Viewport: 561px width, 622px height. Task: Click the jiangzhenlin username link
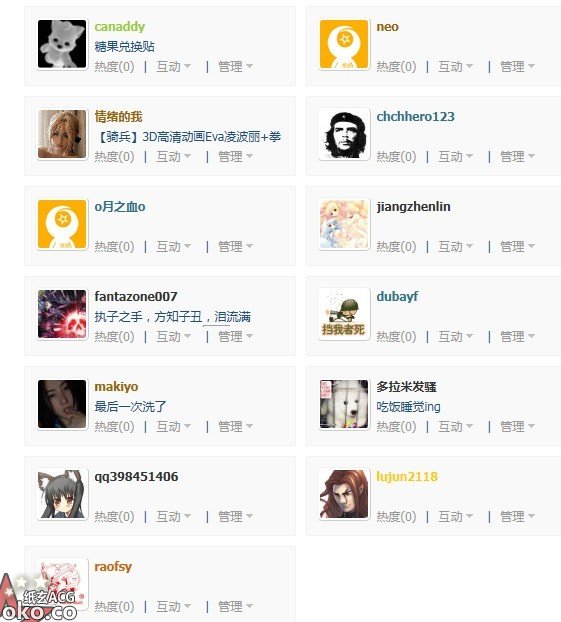413,207
